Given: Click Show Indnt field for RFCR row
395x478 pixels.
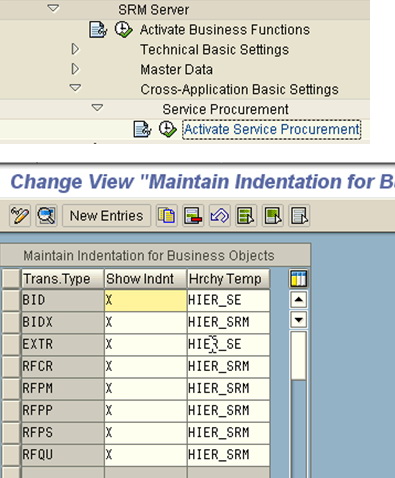Looking at the screenshot, I should pos(145,366).
